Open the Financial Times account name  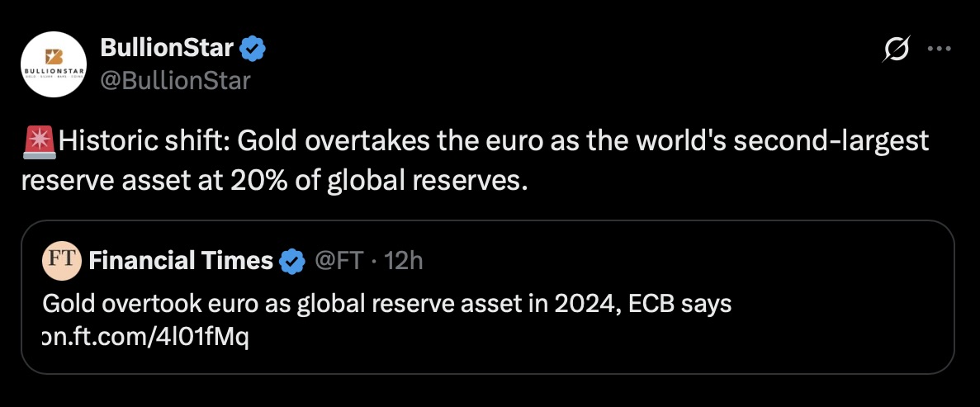pyautogui.click(x=181, y=261)
